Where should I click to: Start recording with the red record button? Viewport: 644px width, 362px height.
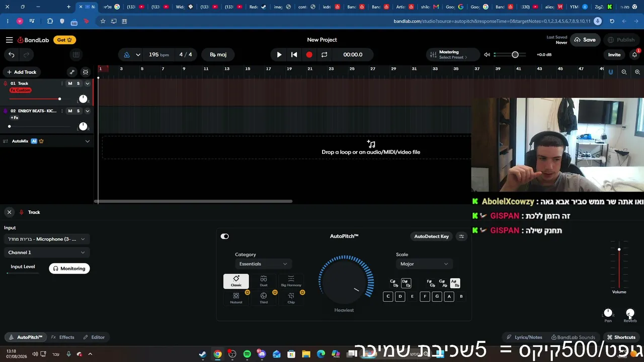point(309,55)
